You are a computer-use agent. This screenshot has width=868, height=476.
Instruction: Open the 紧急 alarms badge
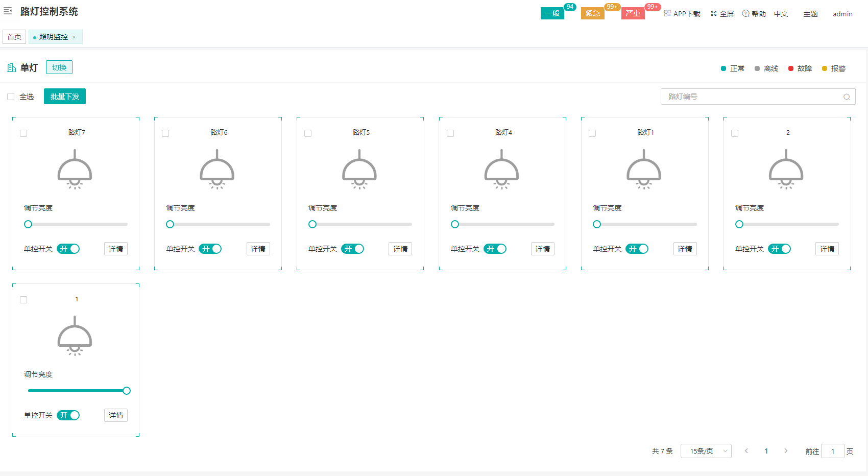[593, 13]
